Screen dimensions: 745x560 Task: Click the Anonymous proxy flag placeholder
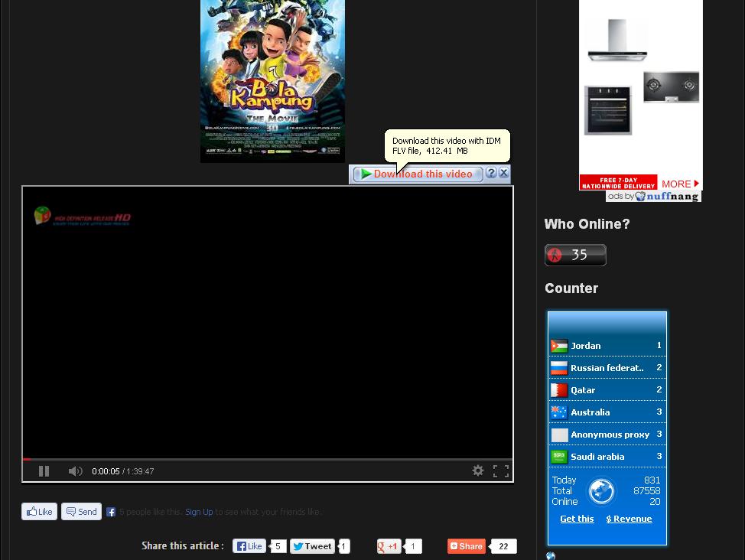[559, 435]
